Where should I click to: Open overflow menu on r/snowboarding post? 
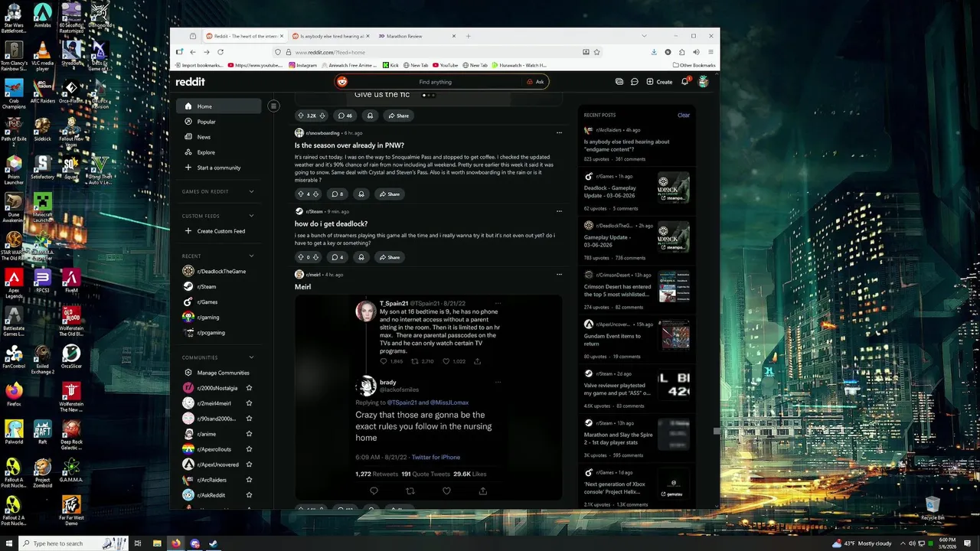pyautogui.click(x=559, y=133)
